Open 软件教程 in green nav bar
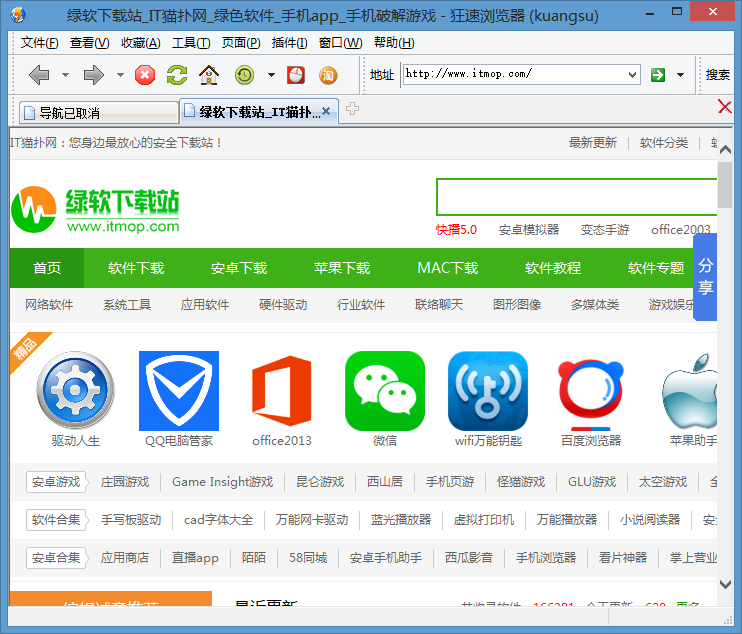This screenshot has height=634, width=742. point(552,268)
